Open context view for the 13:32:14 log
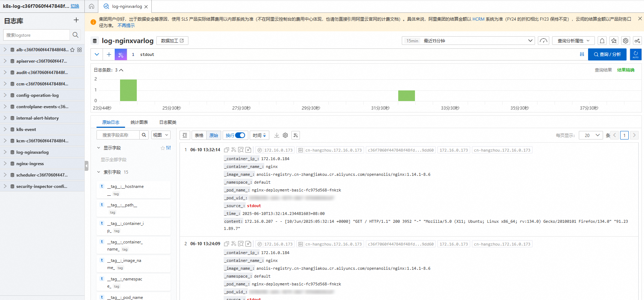 point(241,150)
